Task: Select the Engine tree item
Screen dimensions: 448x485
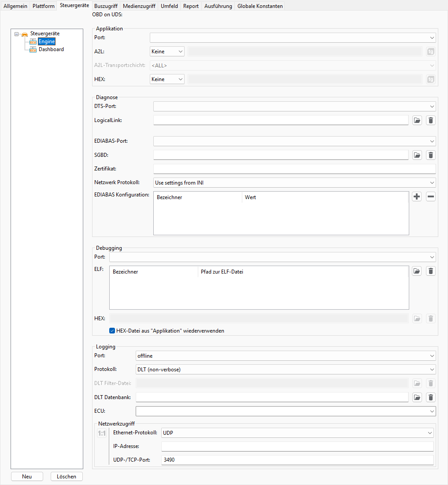Action: coord(47,41)
